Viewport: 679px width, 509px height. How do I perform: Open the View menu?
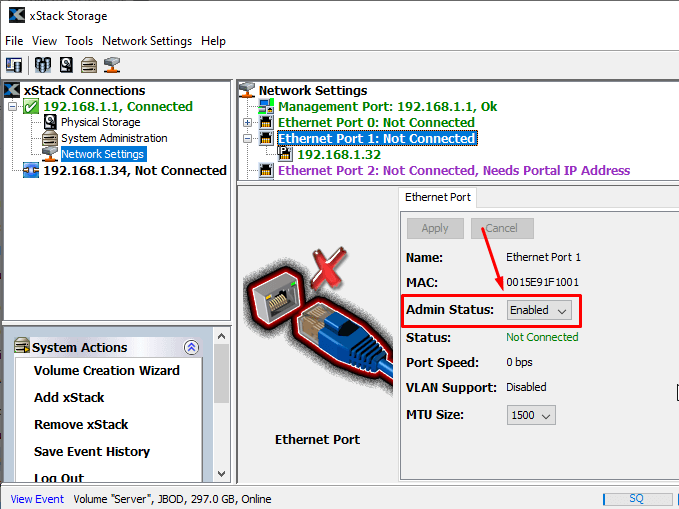(44, 41)
